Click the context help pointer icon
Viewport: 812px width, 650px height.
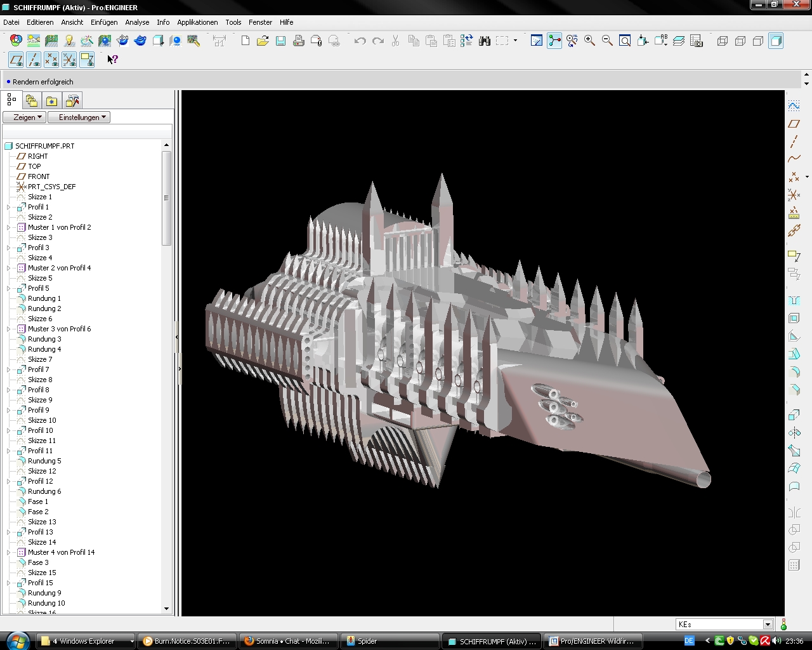click(x=112, y=60)
